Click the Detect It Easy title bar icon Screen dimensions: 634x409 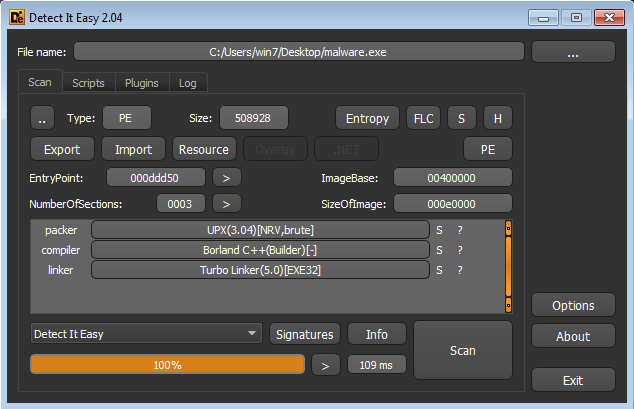[17, 18]
